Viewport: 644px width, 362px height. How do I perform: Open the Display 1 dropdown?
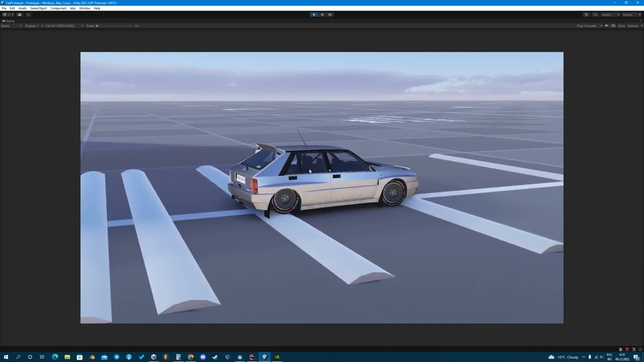(x=34, y=26)
